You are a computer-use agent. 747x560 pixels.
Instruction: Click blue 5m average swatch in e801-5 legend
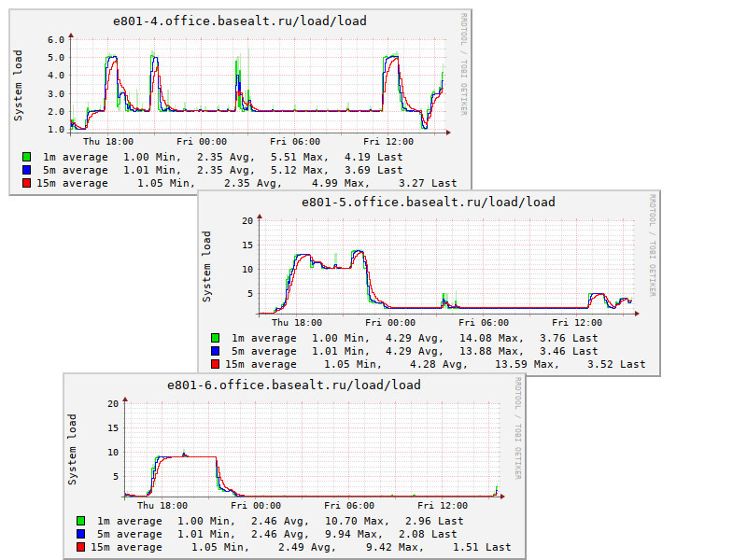click(x=216, y=351)
